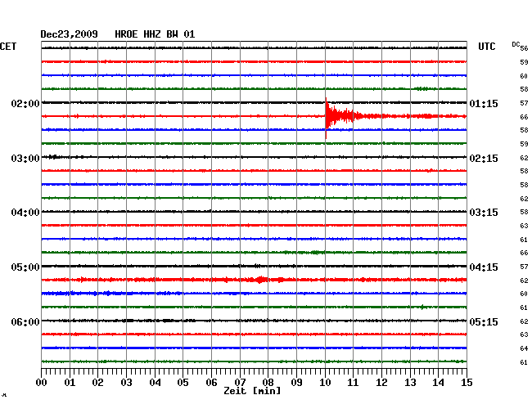Click minute label 08 on the axis
Image resolution: width=532 pixels, height=404 pixels.
click(x=268, y=383)
